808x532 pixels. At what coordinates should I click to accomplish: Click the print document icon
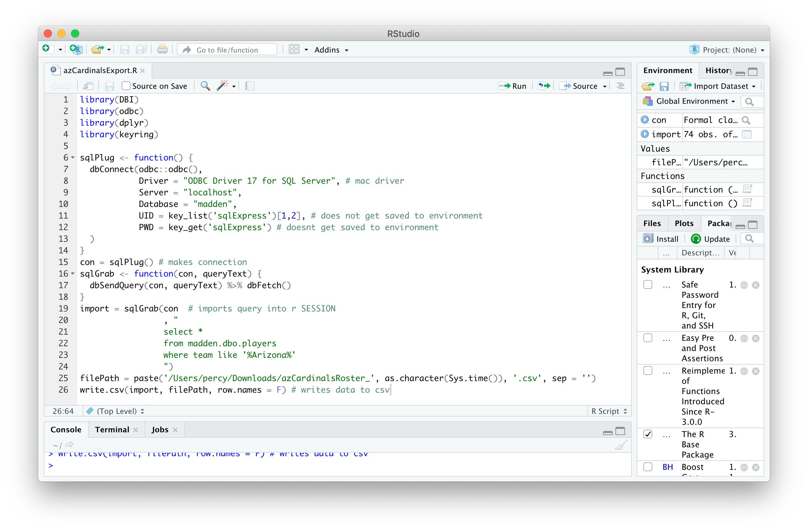[162, 50]
